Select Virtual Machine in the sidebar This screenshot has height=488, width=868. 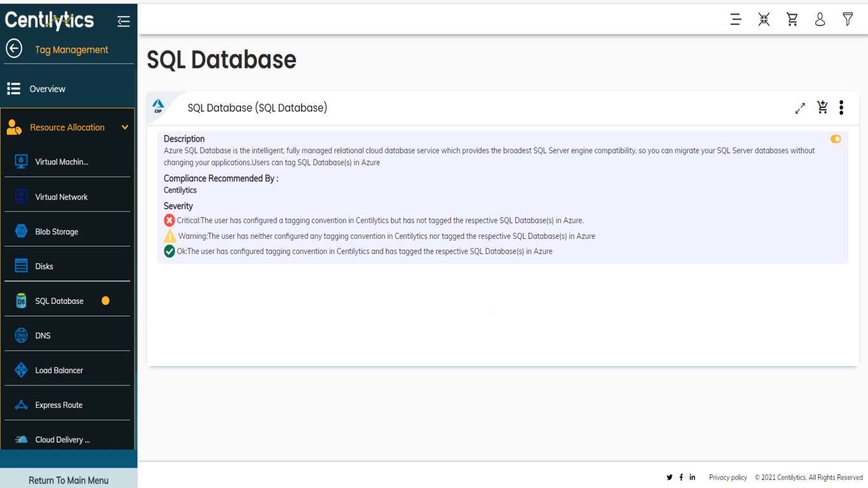point(62,162)
